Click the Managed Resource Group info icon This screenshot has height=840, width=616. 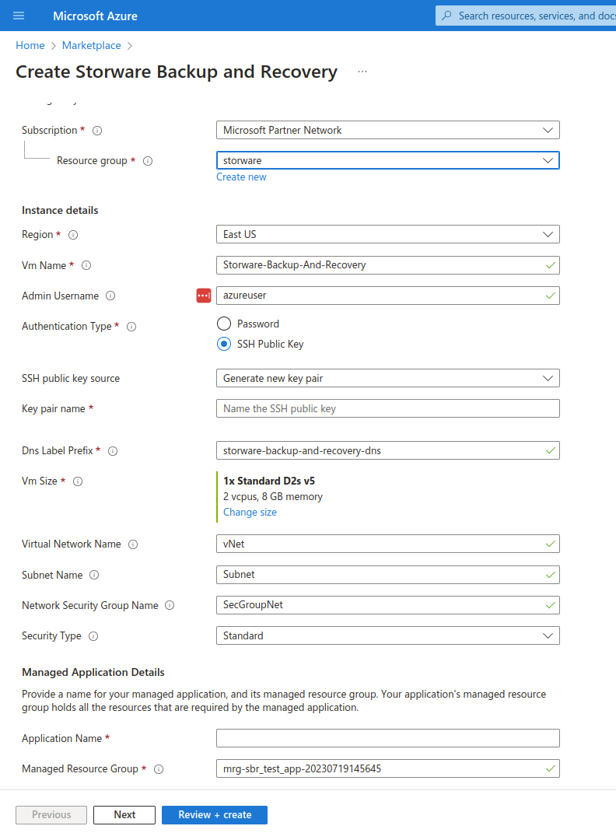click(159, 769)
